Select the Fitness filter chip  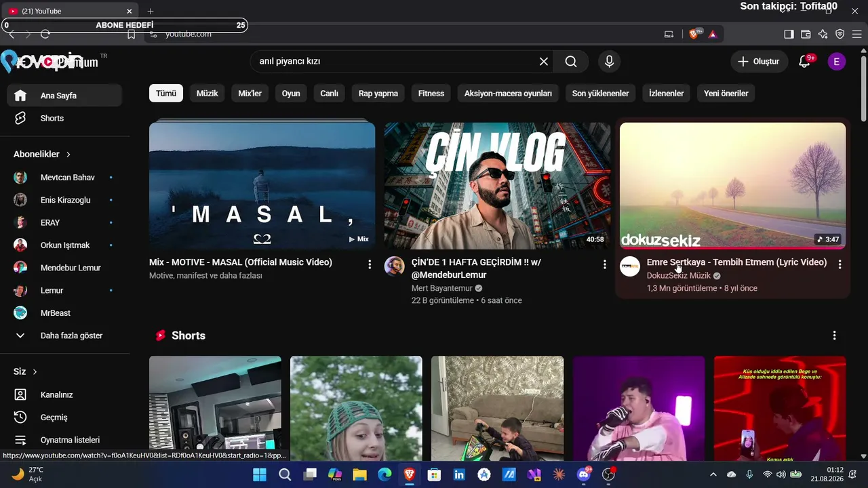[431, 94]
